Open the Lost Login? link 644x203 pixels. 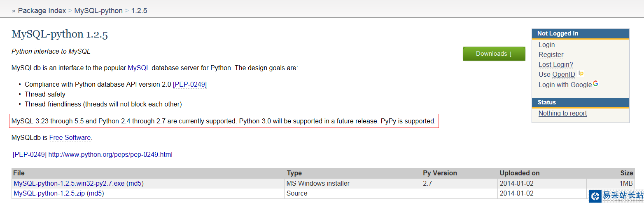pos(555,65)
